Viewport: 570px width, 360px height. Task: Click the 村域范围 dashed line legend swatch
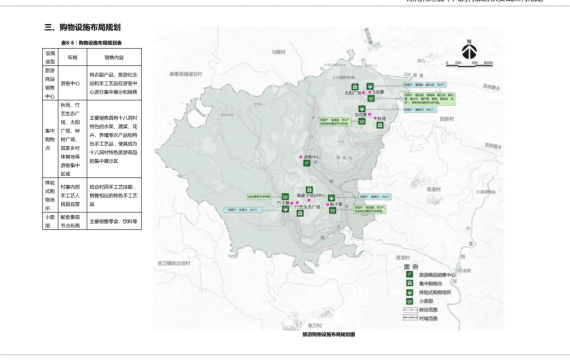tap(410, 318)
